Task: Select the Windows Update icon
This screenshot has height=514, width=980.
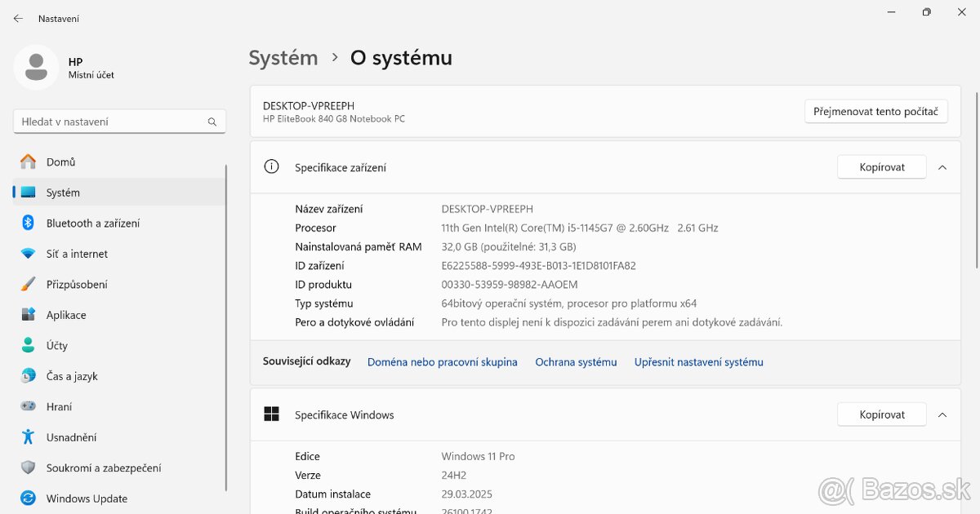Action: [x=29, y=498]
